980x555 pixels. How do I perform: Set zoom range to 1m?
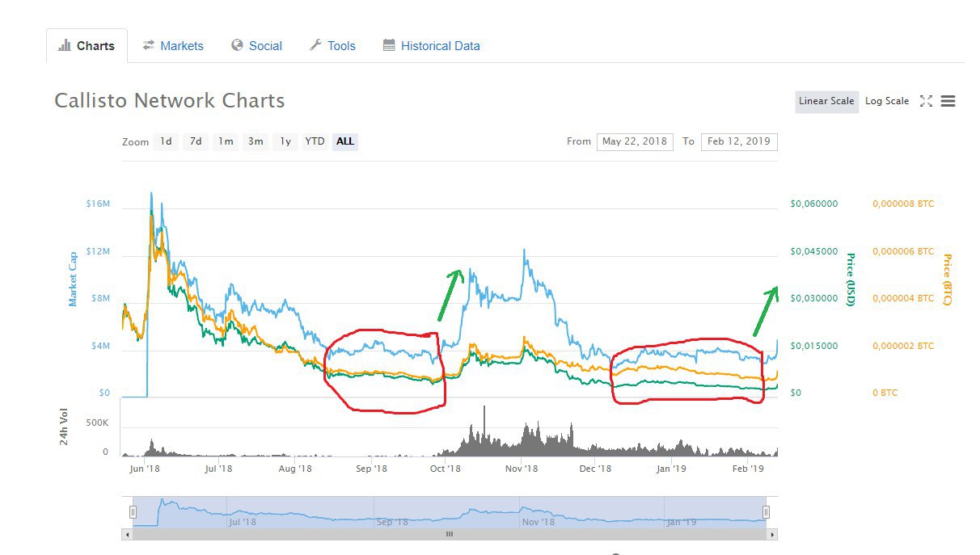(x=226, y=141)
